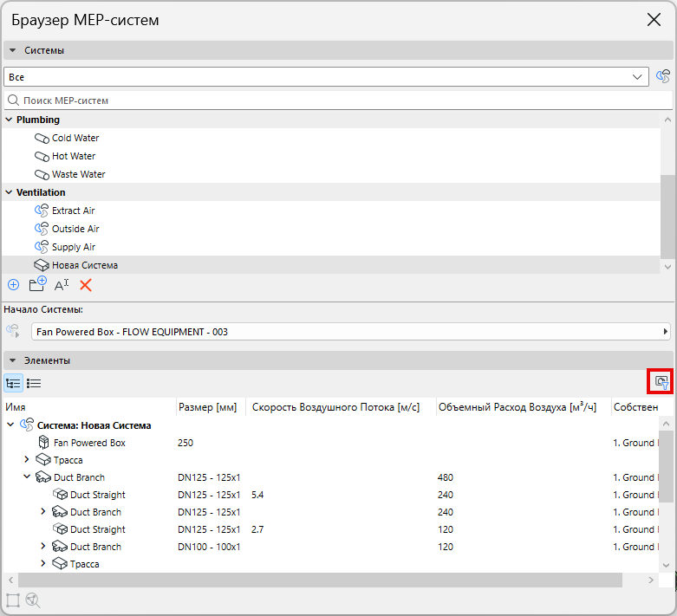Click the Hot Water pipe icon
This screenshot has width=677, height=616.
coord(42,156)
